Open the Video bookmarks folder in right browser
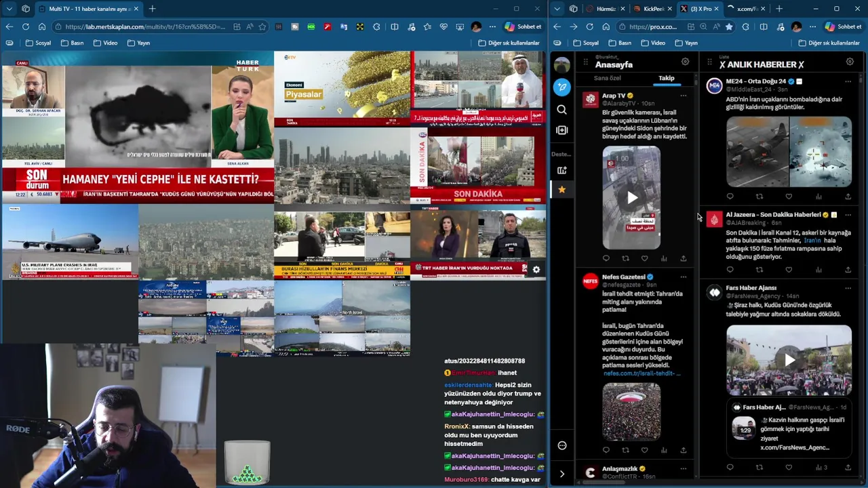The width and height of the screenshot is (868, 488). pos(652,43)
